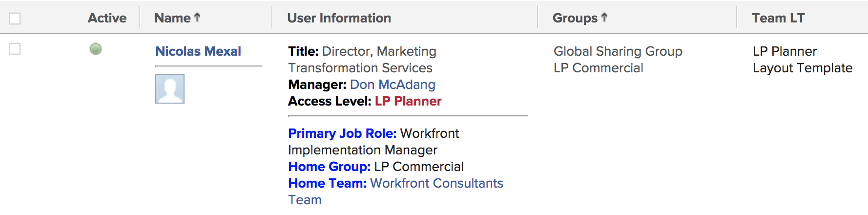Click the LP Planner access level

408,101
